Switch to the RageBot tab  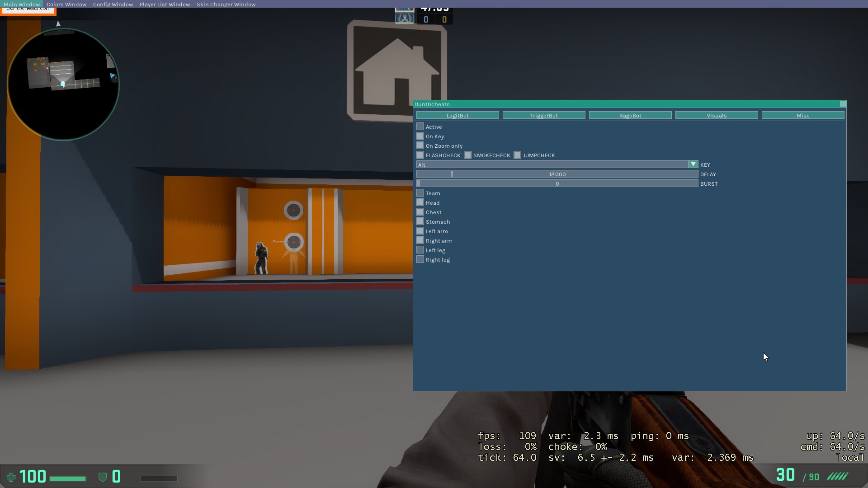coord(630,116)
